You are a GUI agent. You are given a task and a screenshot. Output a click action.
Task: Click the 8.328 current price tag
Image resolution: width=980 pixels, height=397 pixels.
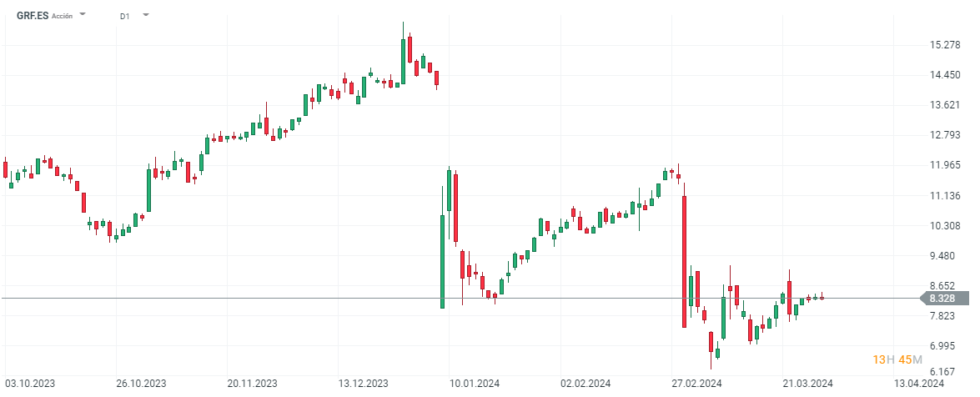[942, 298]
